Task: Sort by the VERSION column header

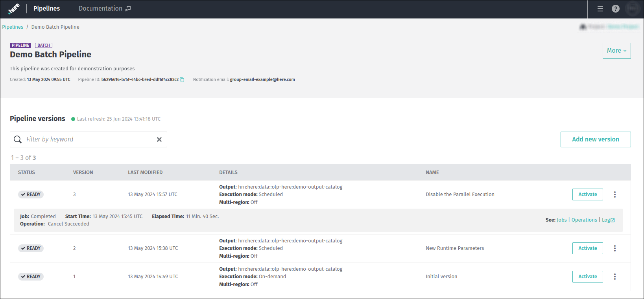Action: click(x=83, y=172)
